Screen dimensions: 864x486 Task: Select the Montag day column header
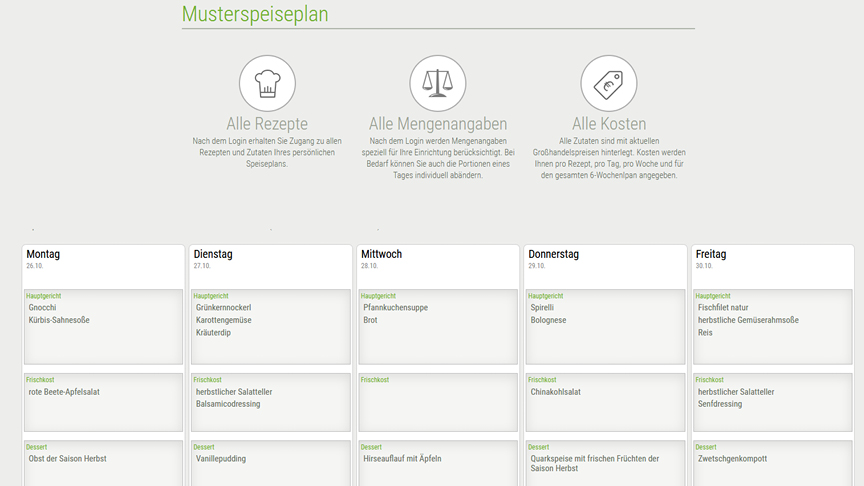tap(44, 254)
